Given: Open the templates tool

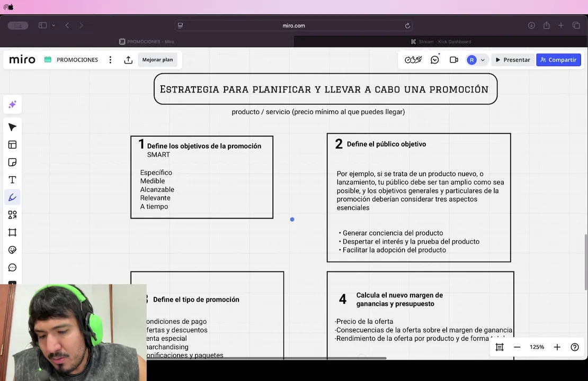Looking at the screenshot, I should pyautogui.click(x=12, y=144).
